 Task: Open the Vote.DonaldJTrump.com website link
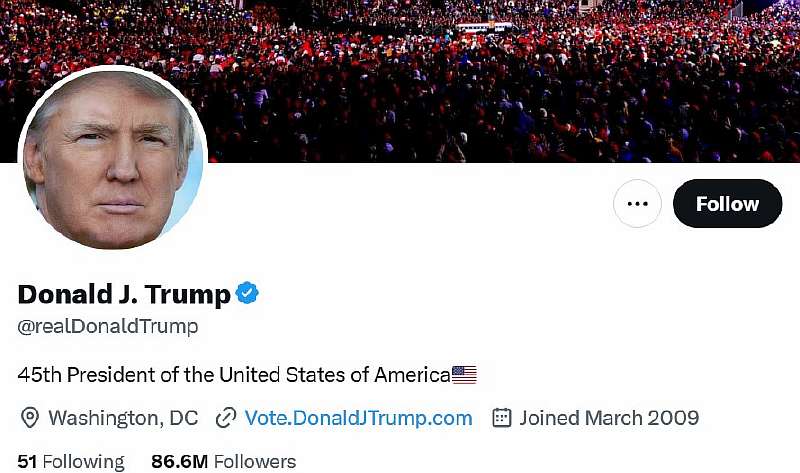coord(358,418)
